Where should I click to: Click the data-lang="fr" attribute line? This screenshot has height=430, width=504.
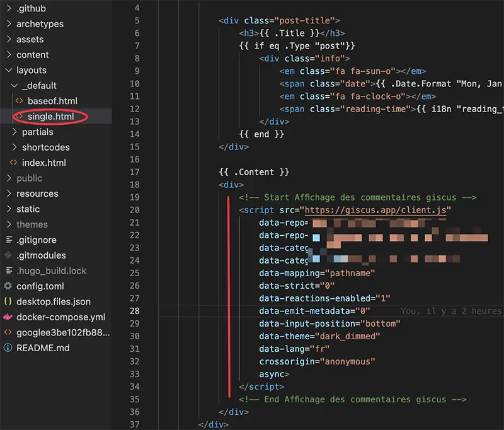point(294,349)
